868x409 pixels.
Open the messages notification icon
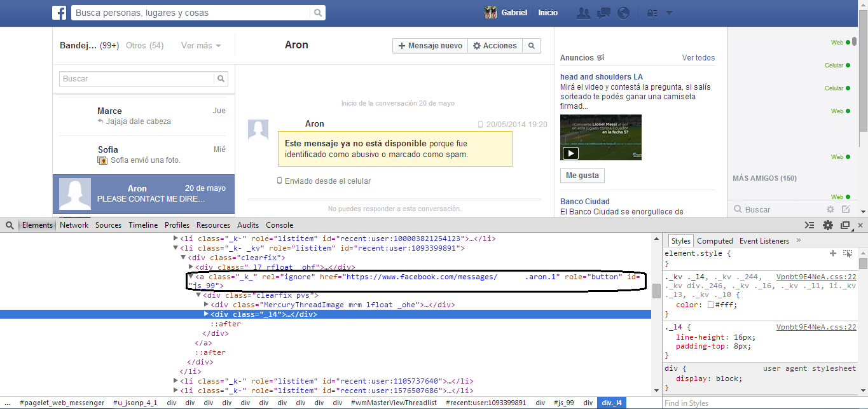click(603, 13)
